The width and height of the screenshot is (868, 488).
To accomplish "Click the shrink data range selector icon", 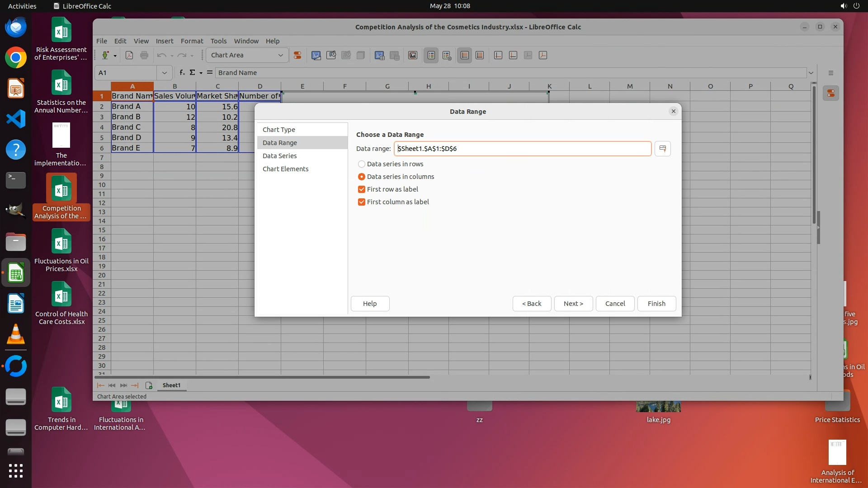I will pyautogui.click(x=662, y=149).
